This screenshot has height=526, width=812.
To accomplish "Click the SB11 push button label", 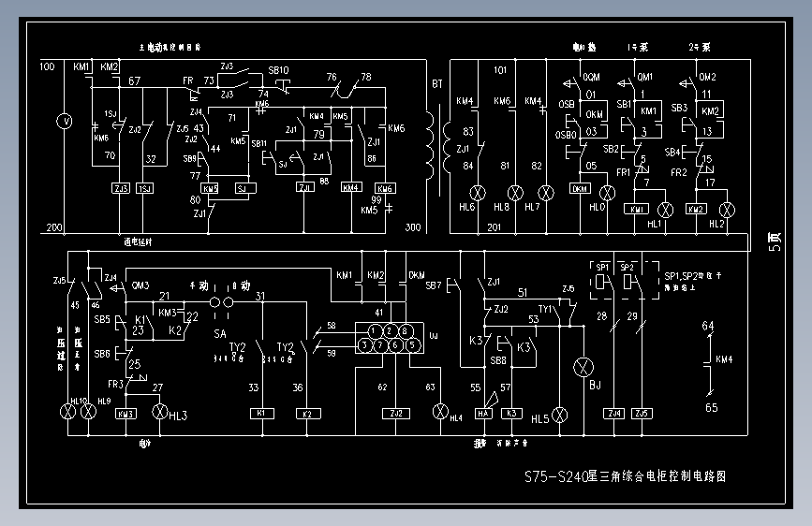I will (258, 143).
